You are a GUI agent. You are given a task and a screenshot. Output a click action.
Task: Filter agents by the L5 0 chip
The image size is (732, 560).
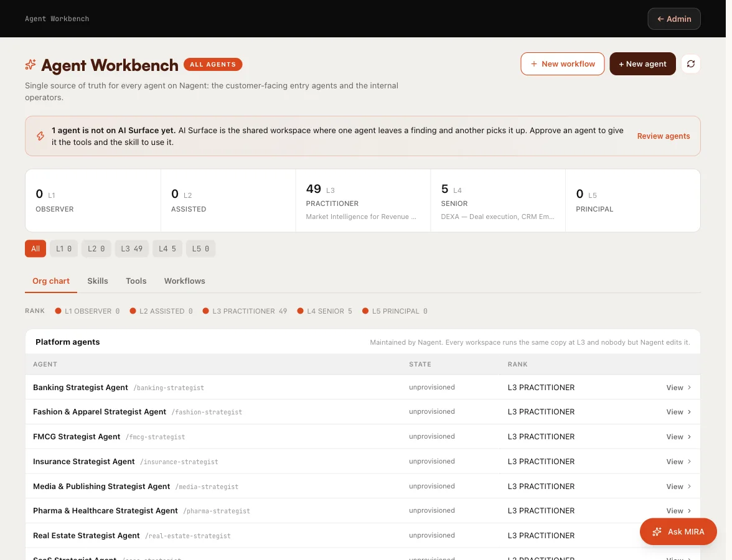pos(200,249)
